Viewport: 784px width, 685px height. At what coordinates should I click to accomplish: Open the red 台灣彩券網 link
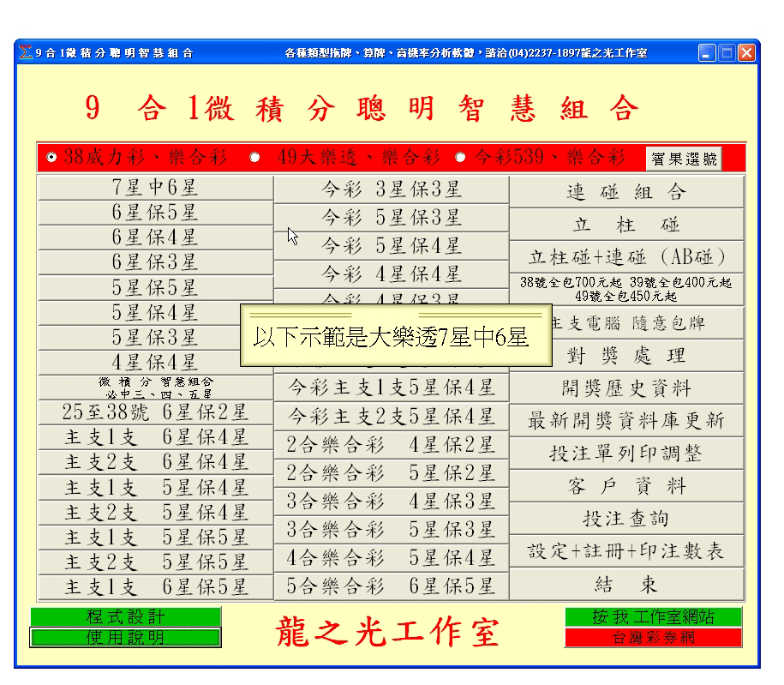654,638
